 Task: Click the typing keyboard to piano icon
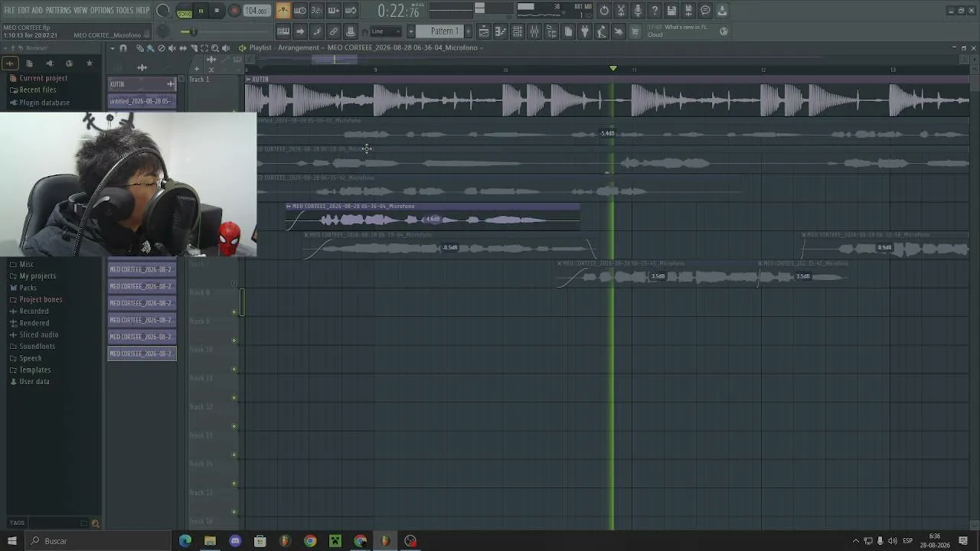tap(283, 31)
